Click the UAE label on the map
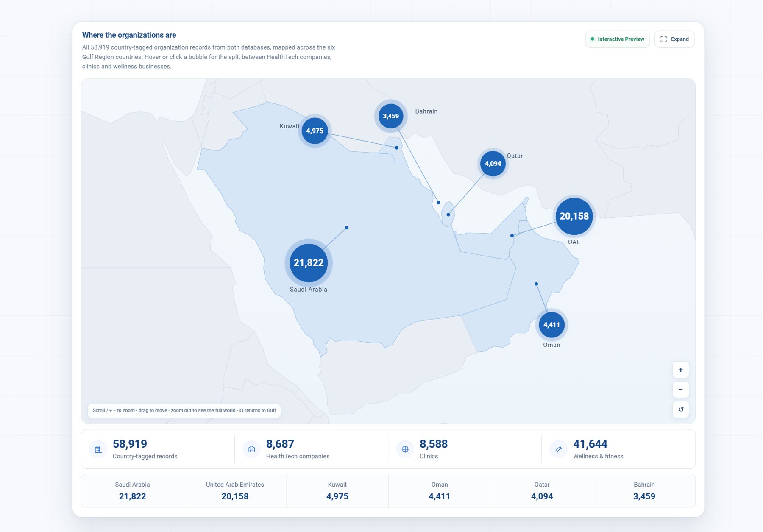The image size is (763, 532). [x=574, y=242]
